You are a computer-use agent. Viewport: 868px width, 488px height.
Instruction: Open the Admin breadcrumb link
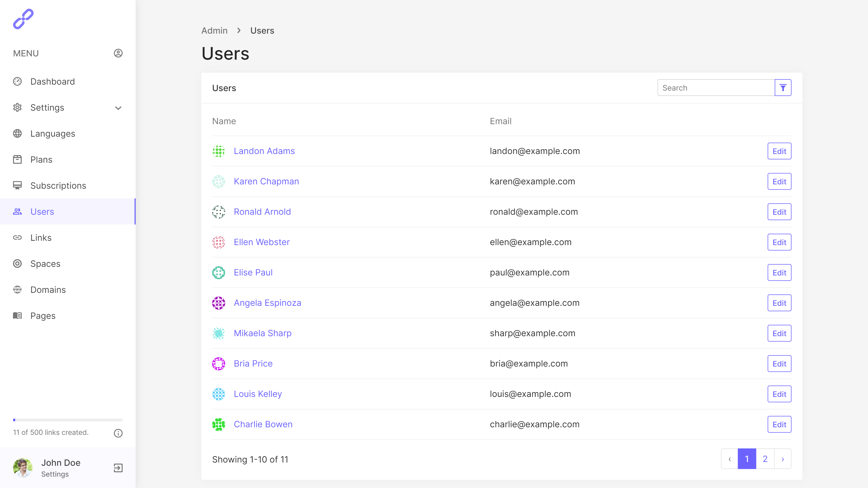tap(214, 30)
